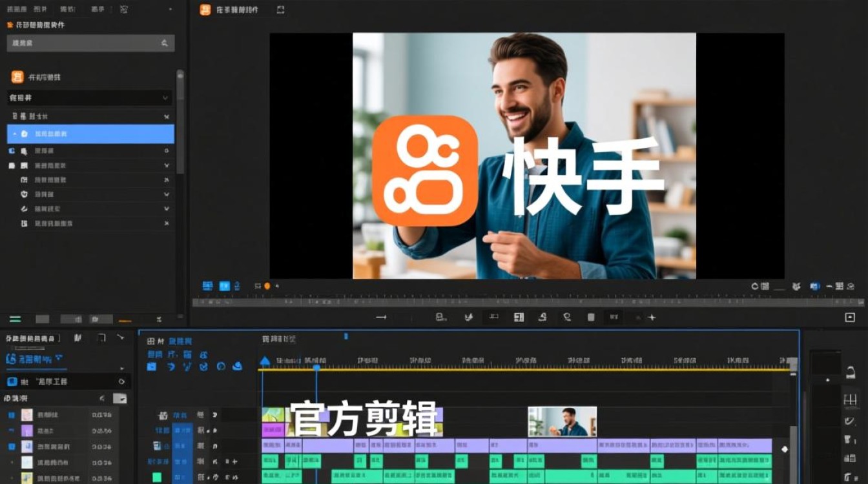The image size is (868, 484).
Task: Click the magnifier icon in the preview toolbar
Action: [566, 318]
